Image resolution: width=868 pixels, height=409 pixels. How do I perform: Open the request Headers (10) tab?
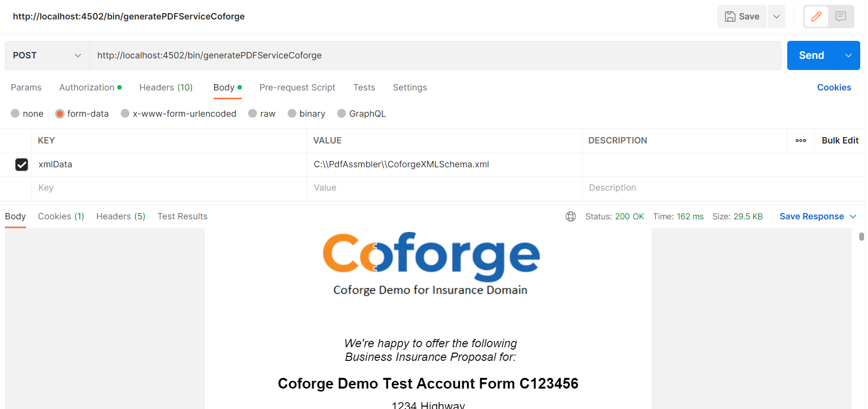pyautogui.click(x=166, y=88)
